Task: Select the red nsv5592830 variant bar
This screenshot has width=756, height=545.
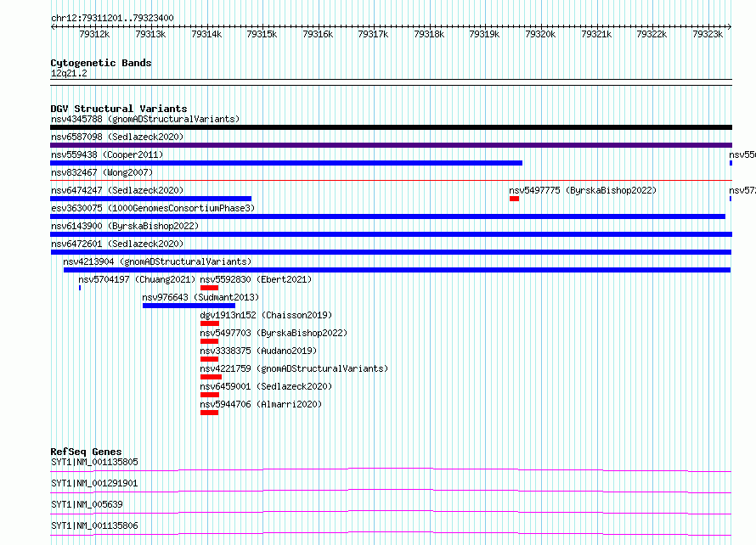Action: (209, 288)
